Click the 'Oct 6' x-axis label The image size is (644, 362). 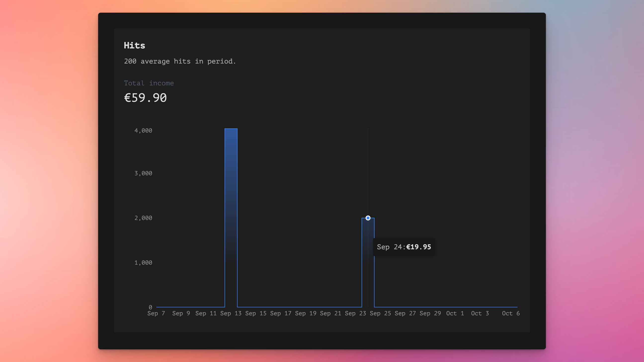point(511,313)
